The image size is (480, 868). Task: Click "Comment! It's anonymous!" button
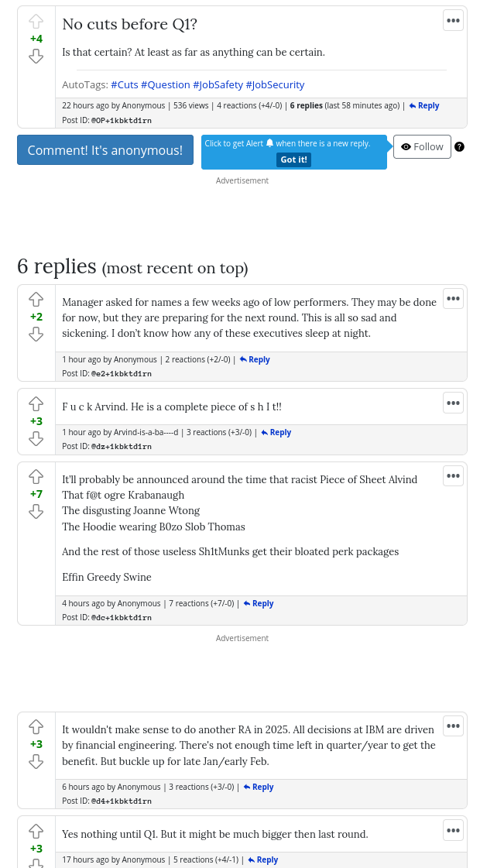tap(105, 150)
